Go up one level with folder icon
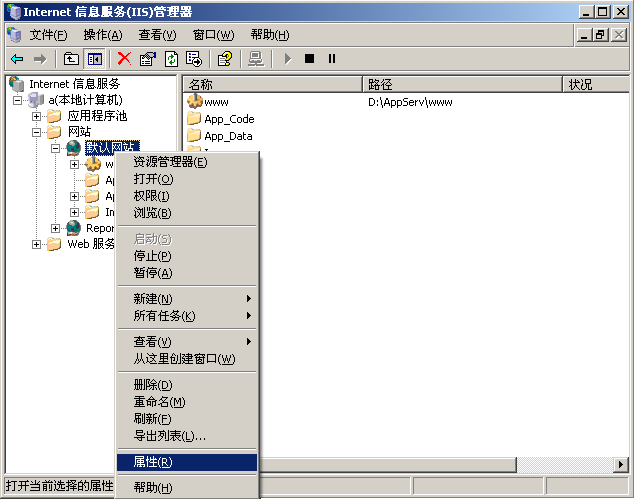The width and height of the screenshot is (634, 499). coord(71,59)
